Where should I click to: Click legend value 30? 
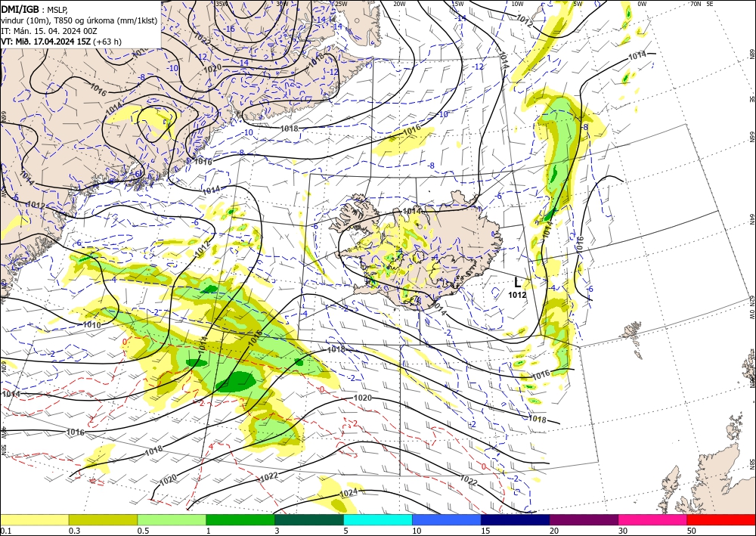tap(623, 531)
